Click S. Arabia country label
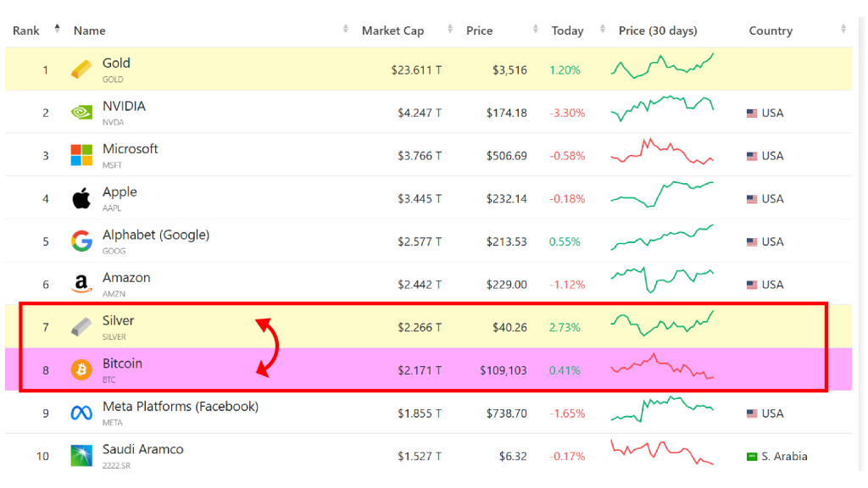 pyautogui.click(x=784, y=457)
